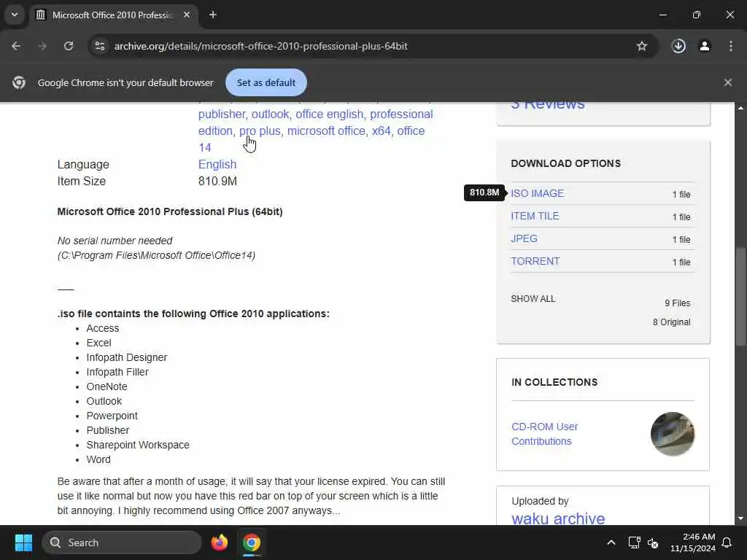The width and height of the screenshot is (747, 560).
Task: Open the 'publisher' topic link
Action: point(222,114)
